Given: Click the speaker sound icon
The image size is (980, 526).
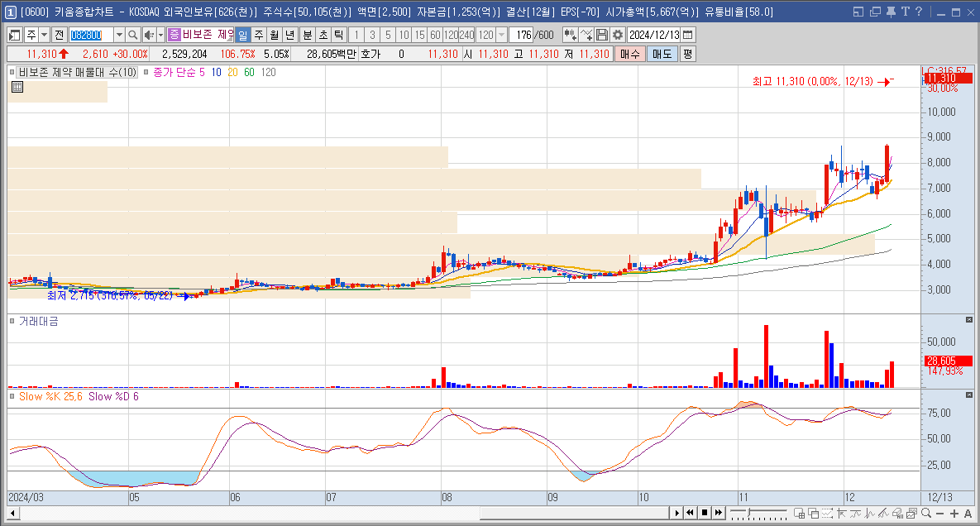Looking at the screenshot, I should click(x=149, y=35).
